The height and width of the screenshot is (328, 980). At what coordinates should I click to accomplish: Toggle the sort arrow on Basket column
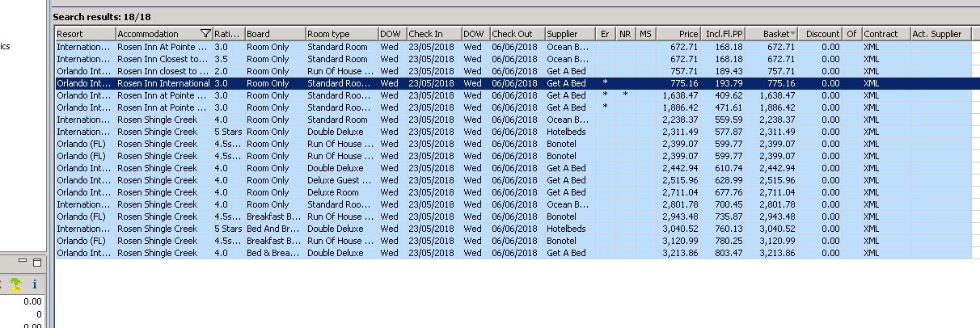click(792, 34)
